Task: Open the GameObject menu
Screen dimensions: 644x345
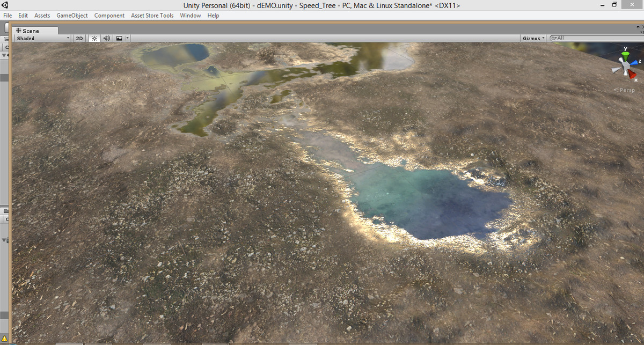Action: click(x=72, y=16)
